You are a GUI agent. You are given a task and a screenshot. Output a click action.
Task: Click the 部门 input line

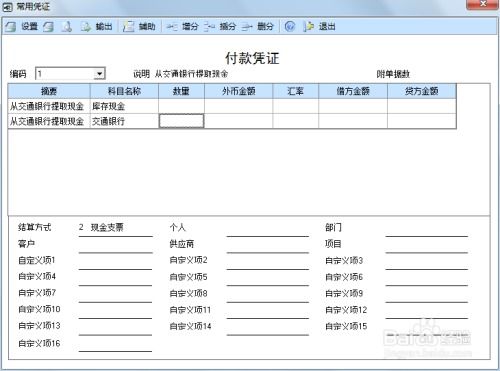(x=427, y=230)
